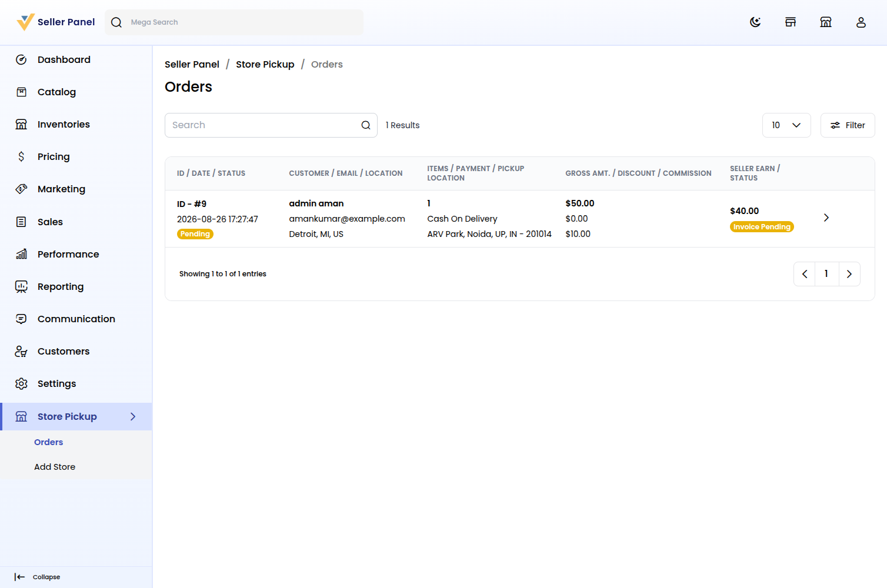Click the Collapse text label
The height and width of the screenshot is (588, 887).
tap(46, 577)
